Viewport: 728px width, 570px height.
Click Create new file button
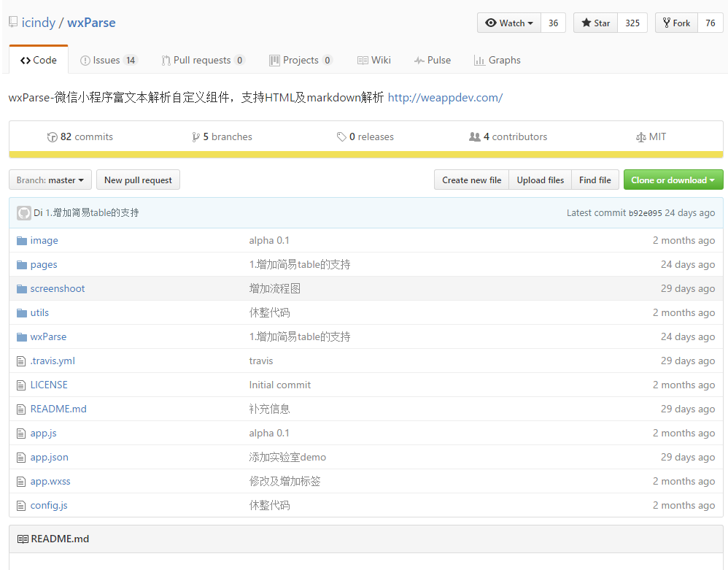coord(472,180)
